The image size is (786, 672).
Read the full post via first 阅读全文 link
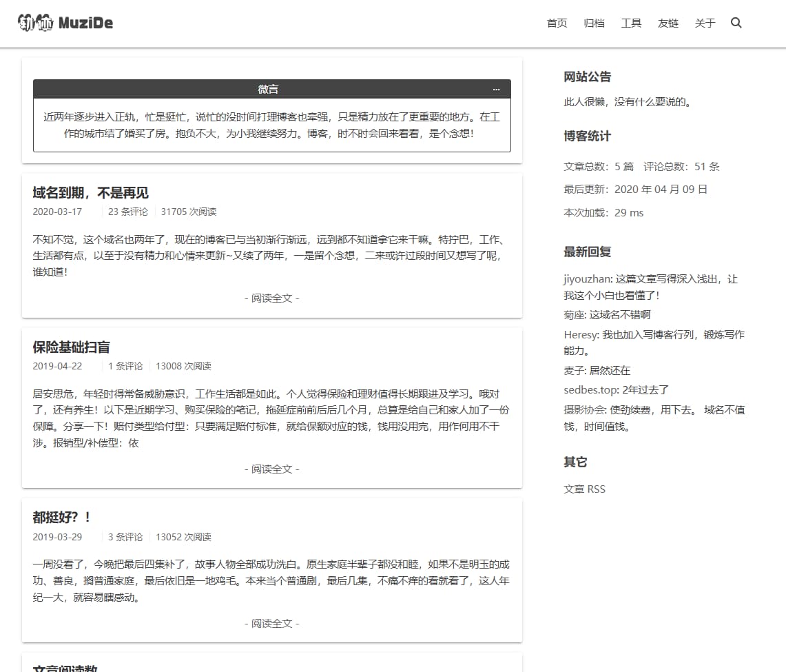[271, 298]
